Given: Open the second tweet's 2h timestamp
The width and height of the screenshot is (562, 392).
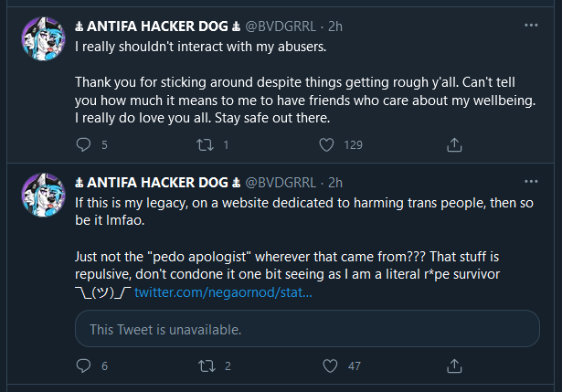Looking at the screenshot, I should pos(335,183).
